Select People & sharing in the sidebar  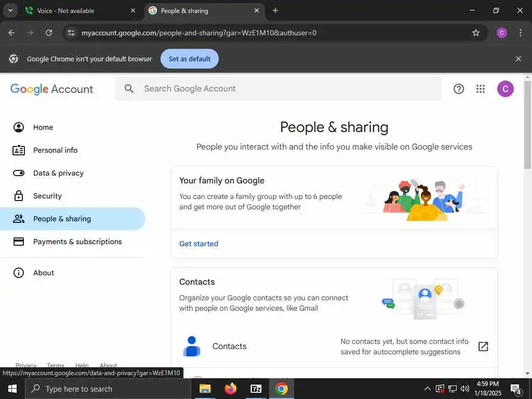click(73, 219)
